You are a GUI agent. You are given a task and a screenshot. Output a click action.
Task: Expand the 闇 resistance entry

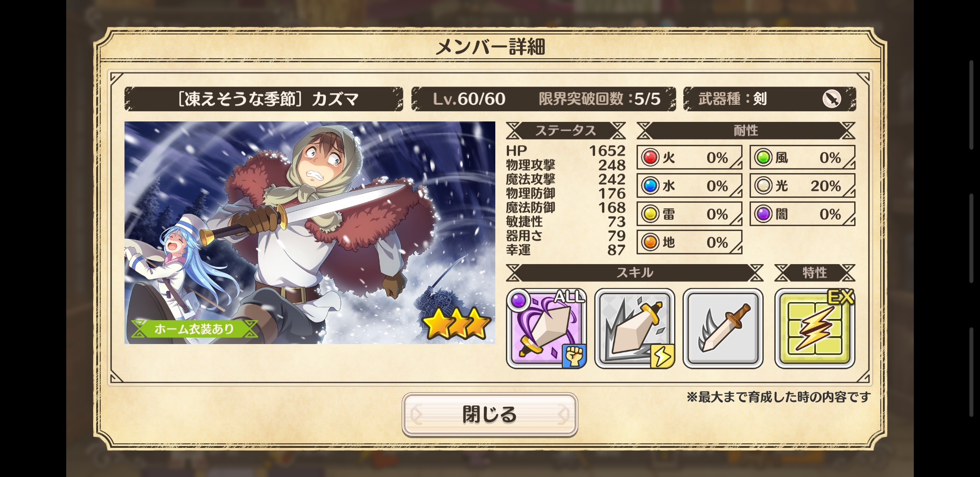[802, 214]
